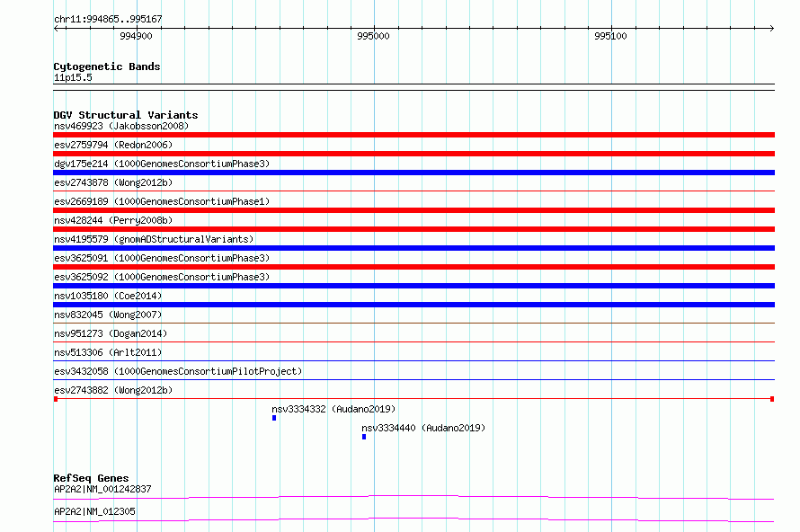Click the blue marker under nsv3334440

click(x=364, y=437)
